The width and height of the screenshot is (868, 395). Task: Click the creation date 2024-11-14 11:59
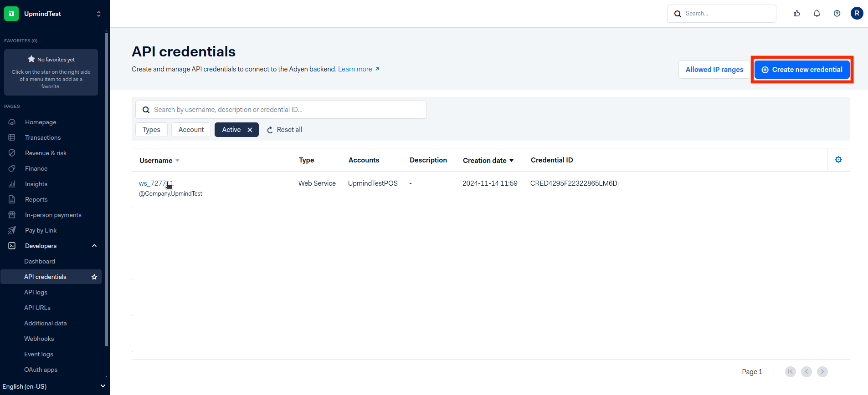point(490,183)
